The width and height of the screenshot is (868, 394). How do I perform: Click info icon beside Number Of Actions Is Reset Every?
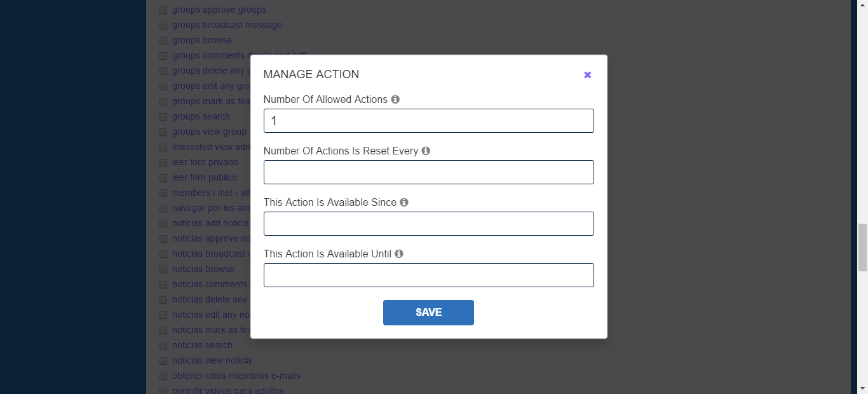(426, 151)
